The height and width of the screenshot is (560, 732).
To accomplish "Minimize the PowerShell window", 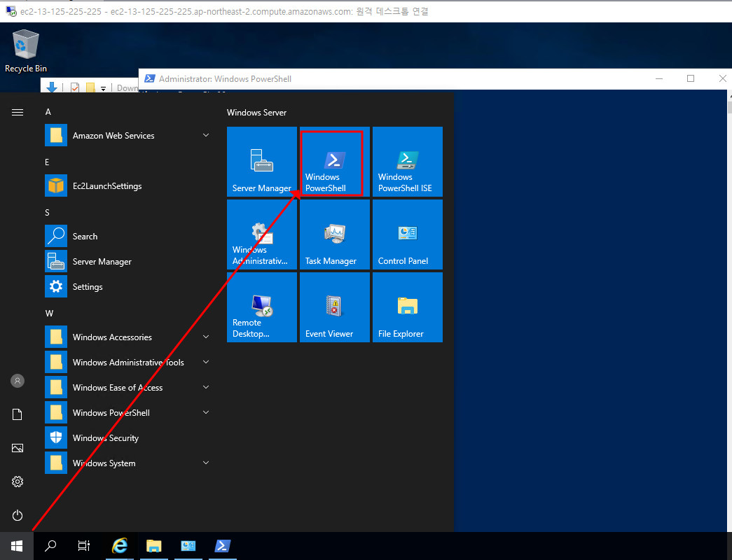I will (659, 79).
